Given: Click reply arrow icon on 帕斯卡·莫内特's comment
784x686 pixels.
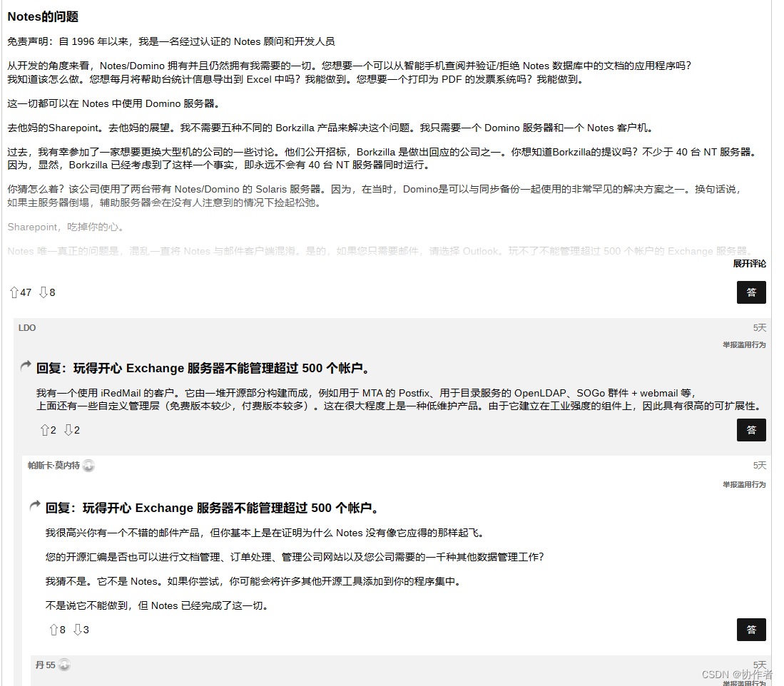Looking at the screenshot, I should pos(34,506).
